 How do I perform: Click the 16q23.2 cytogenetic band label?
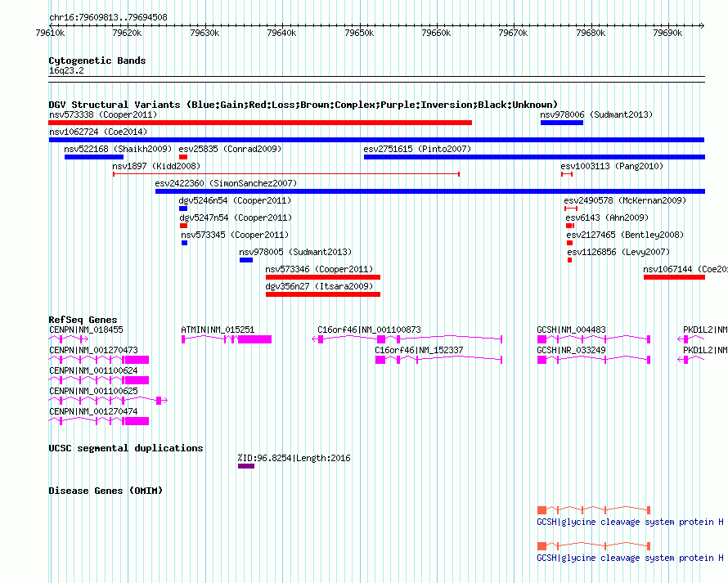[66, 70]
